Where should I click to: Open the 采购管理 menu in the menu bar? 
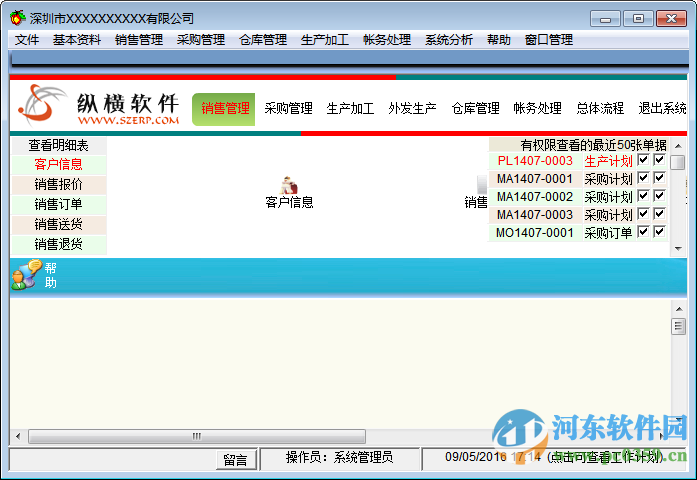coord(200,40)
